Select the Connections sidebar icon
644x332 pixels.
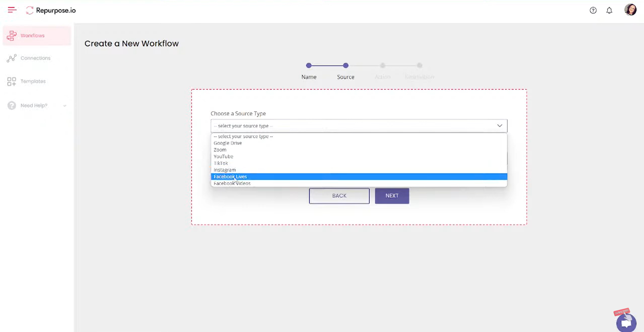click(x=11, y=58)
